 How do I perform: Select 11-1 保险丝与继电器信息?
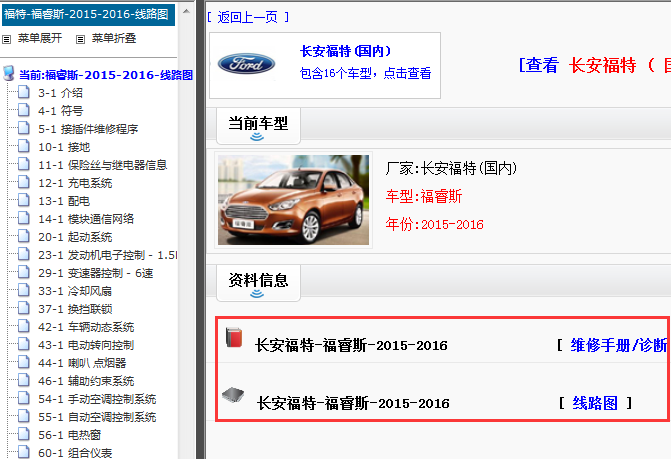[x=102, y=165]
